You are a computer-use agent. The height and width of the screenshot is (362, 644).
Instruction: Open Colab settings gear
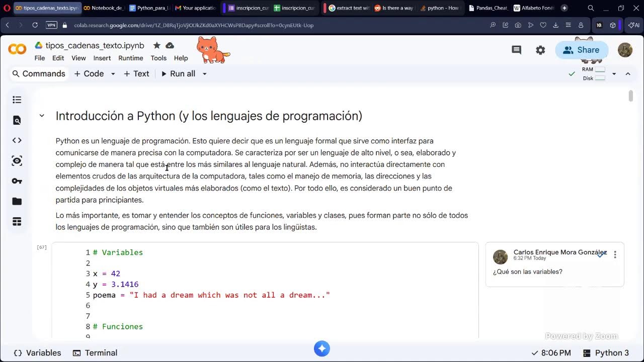click(540, 50)
